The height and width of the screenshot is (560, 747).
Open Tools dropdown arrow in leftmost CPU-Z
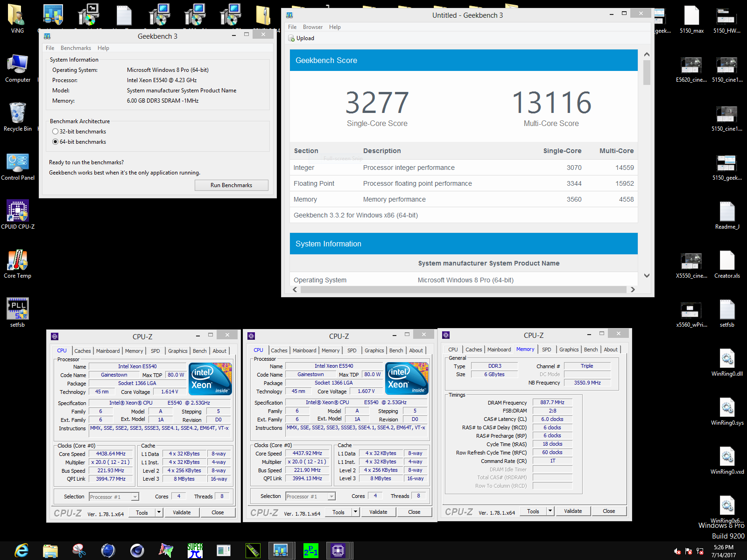click(x=159, y=512)
